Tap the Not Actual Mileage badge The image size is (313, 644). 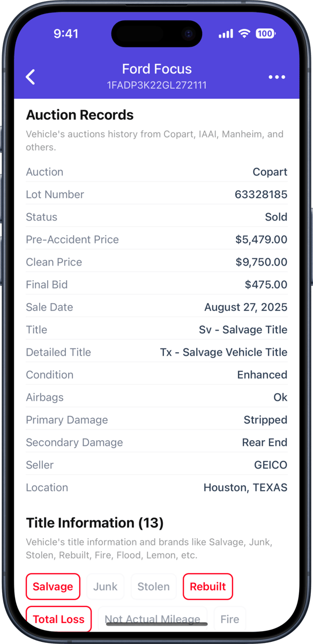tap(153, 619)
